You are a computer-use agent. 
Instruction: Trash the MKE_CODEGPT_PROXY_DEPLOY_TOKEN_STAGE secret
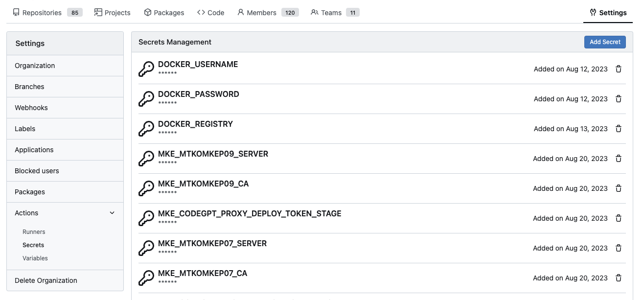[x=619, y=218]
